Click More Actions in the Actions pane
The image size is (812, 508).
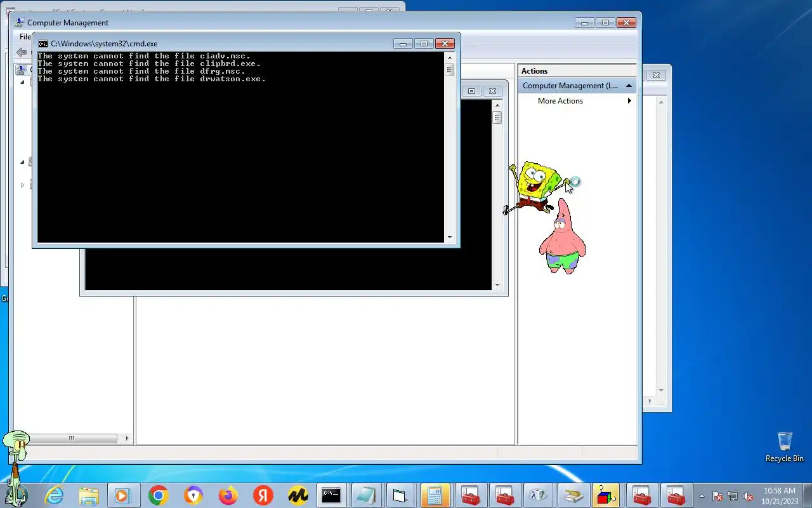click(x=560, y=101)
